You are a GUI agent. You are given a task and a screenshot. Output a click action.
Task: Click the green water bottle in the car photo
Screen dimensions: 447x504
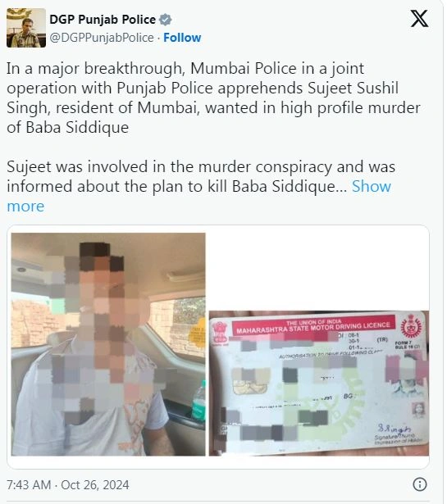click(199, 402)
